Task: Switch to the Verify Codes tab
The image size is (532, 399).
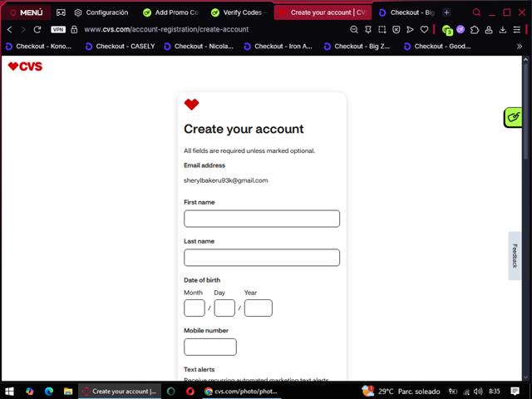Action: point(239,12)
